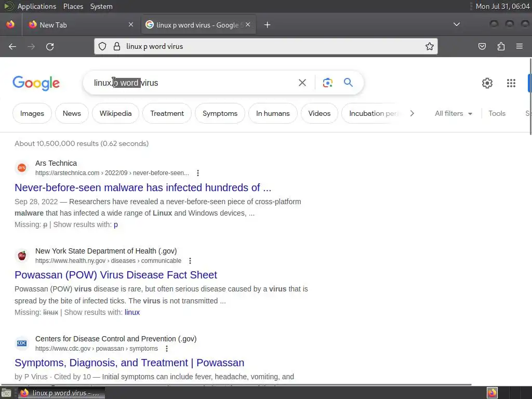Open a new tab with the plus icon

pos(268,25)
